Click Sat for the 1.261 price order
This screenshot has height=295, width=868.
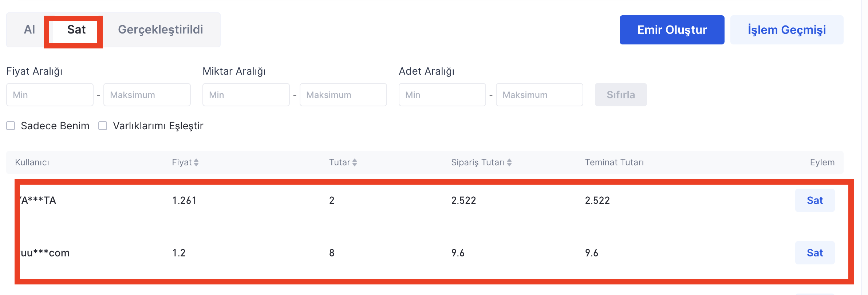[814, 200]
